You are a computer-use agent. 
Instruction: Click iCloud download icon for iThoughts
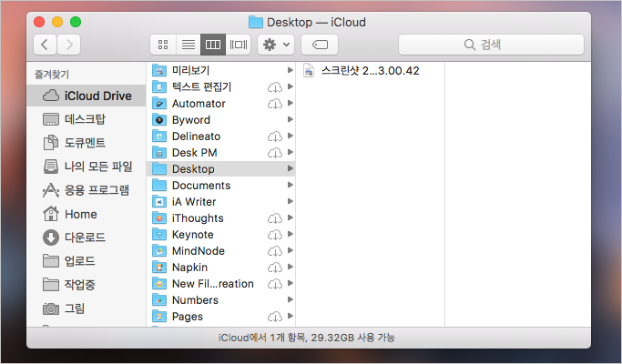[x=275, y=218]
